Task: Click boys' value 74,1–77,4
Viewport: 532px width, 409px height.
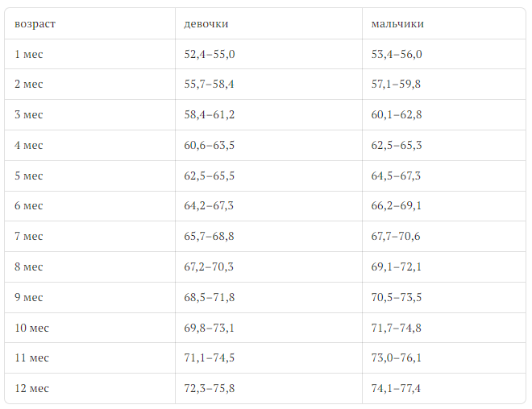Action: click(396, 389)
